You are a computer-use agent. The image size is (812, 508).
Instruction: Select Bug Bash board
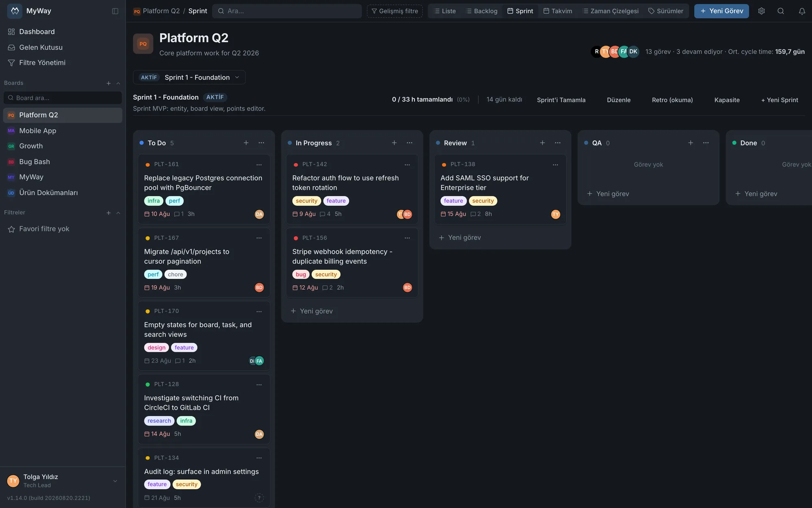pyautogui.click(x=63, y=162)
